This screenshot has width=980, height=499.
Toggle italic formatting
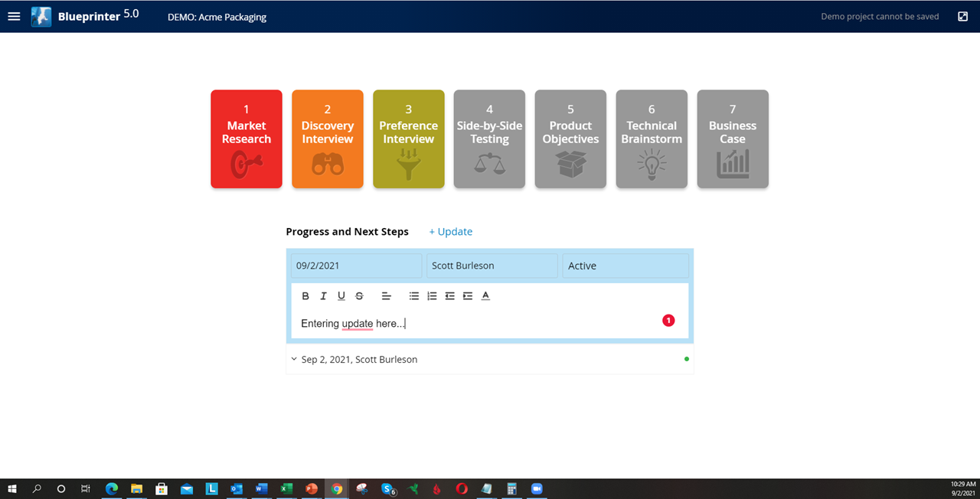[x=323, y=296]
